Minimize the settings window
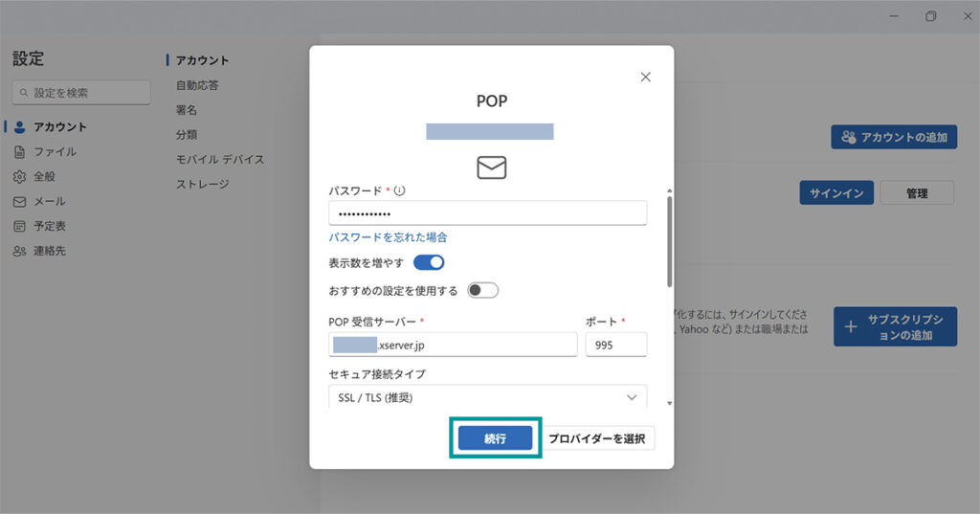980x514 pixels. [895, 16]
